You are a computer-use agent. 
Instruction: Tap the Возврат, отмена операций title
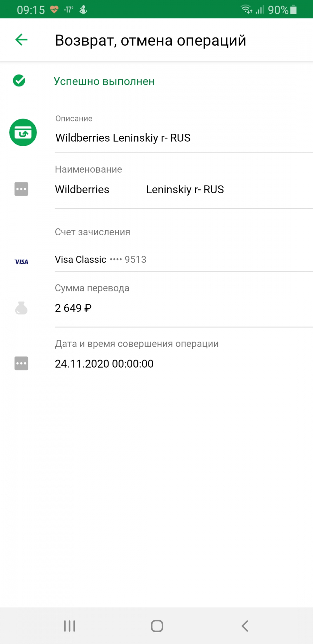click(x=151, y=40)
